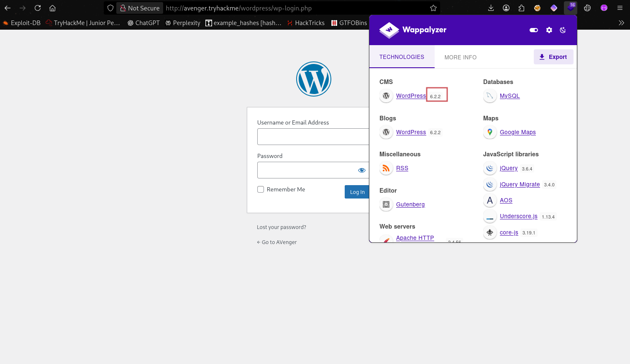
Task: Toggle the Wappalyzer enable switch
Action: click(533, 30)
